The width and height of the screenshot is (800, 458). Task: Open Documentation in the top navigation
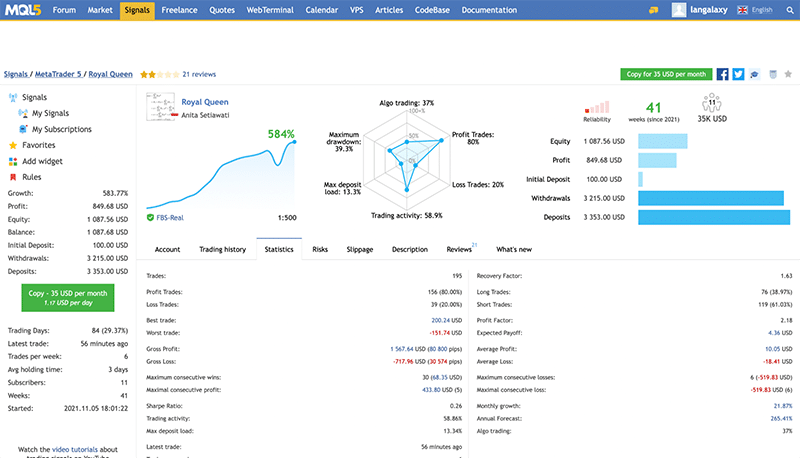pyautogui.click(x=489, y=10)
